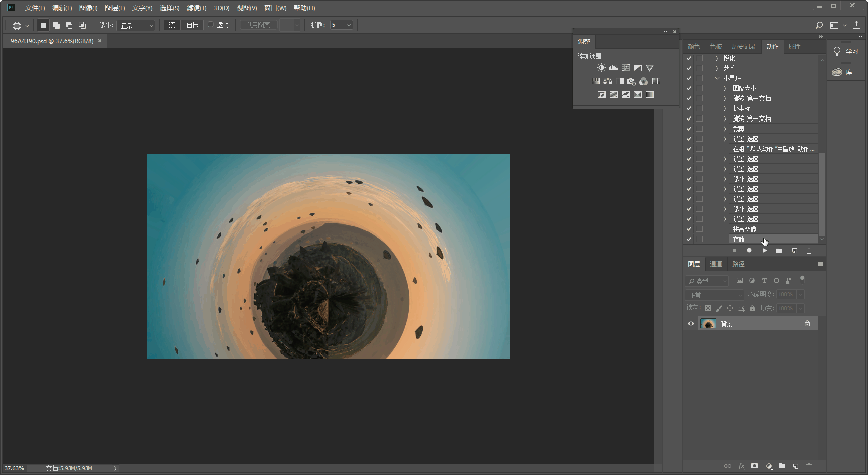The height and width of the screenshot is (475, 868).
Task: Open the 修补 mode dropdown
Action: [x=136, y=25]
